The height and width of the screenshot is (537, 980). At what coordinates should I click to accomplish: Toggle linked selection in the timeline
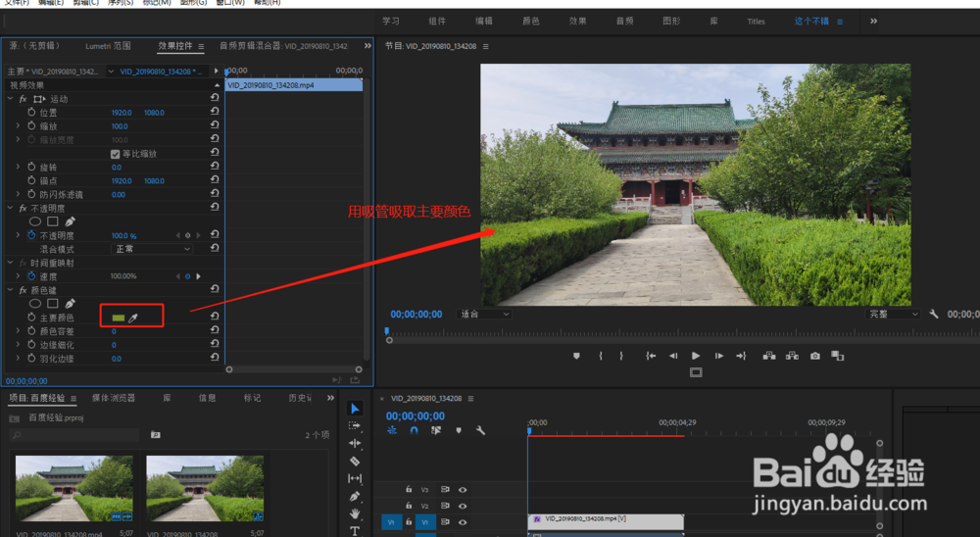point(436,431)
